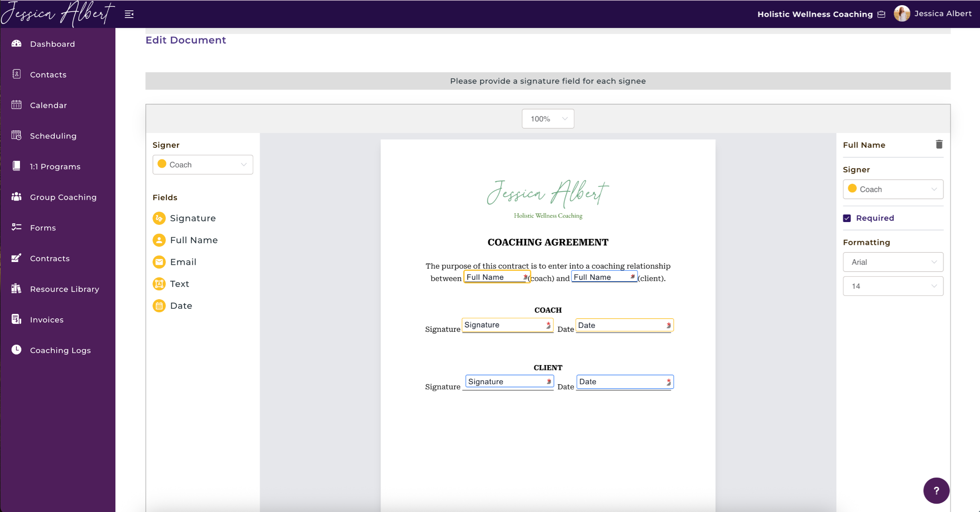Open the font size 14 dropdown

[893, 286]
